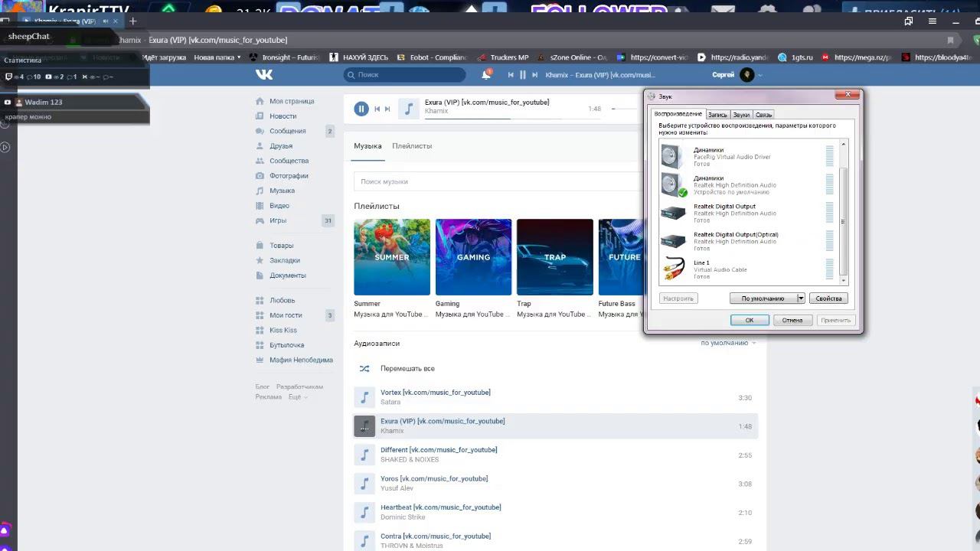Open the VK logo home link

click(264, 74)
